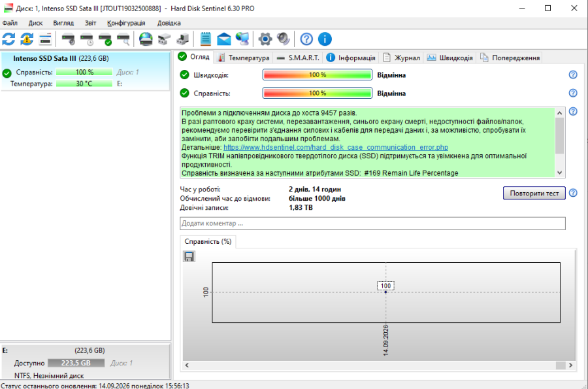588x389 pixels.
Task: Open the Конфігурація menu
Action: coord(126,23)
